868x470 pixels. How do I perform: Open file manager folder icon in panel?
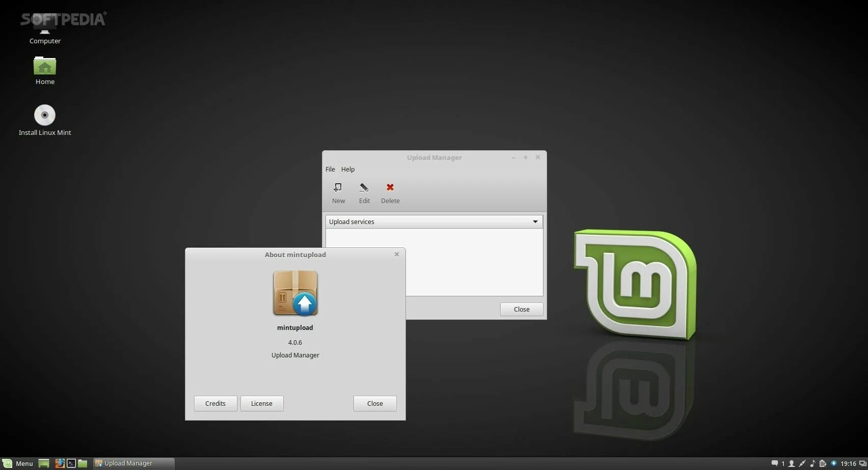[83, 463]
